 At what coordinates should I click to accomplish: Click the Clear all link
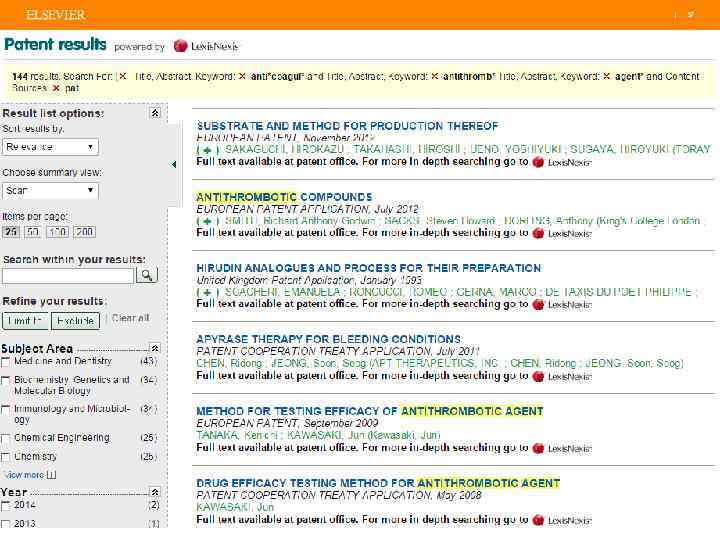130,318
